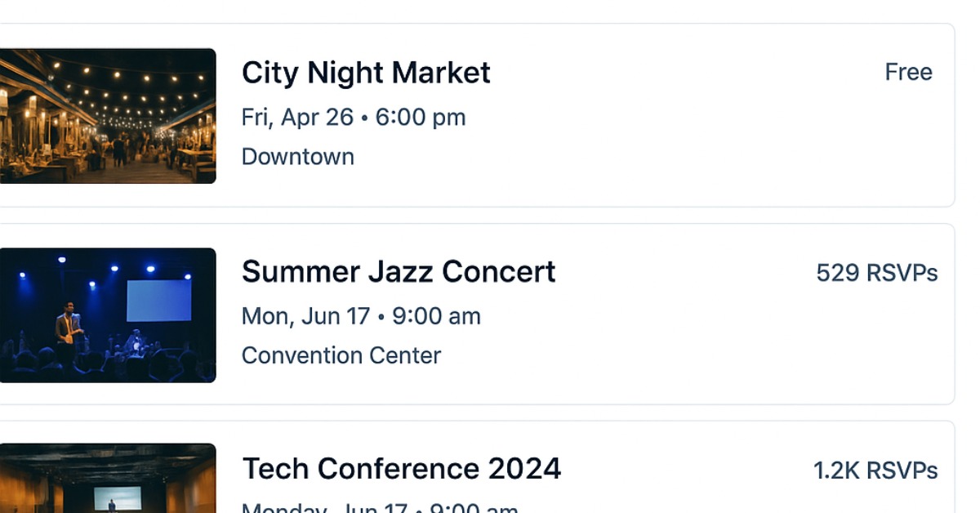Open the Summer Jazz Concert title link
This screenshot has width=980, height=513.
[x=399, y=272]
